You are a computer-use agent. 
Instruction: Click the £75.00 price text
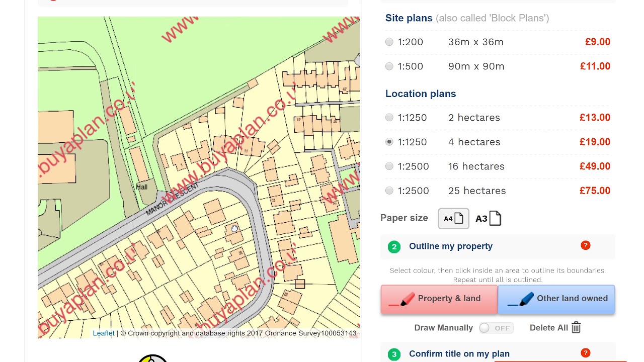pyautogui.click(x=595, y=191)
